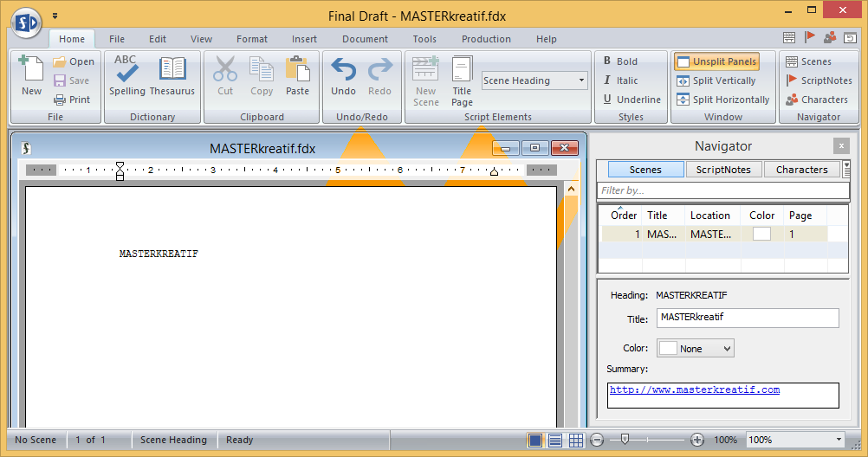The width and height of the screenshot is (868, 457).
Task: Toggle Italic style
Action: tap(620, 80)
